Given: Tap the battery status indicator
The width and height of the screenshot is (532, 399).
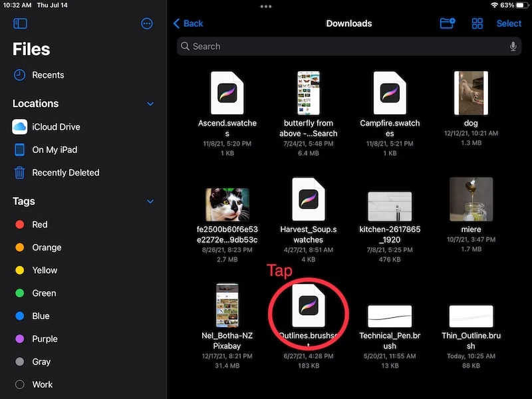Looking at the screenshot, I should (523, 5).
